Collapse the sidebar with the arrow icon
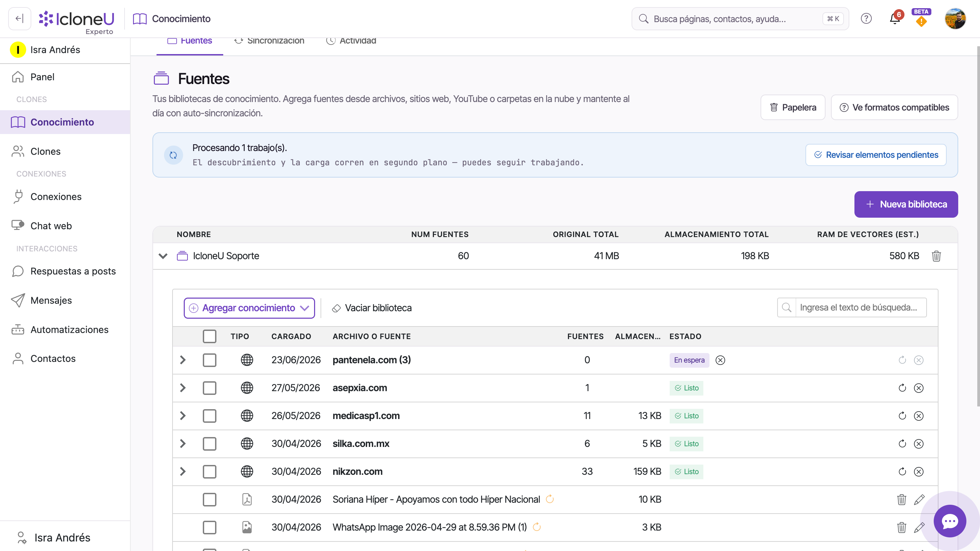 click(19, 19)
